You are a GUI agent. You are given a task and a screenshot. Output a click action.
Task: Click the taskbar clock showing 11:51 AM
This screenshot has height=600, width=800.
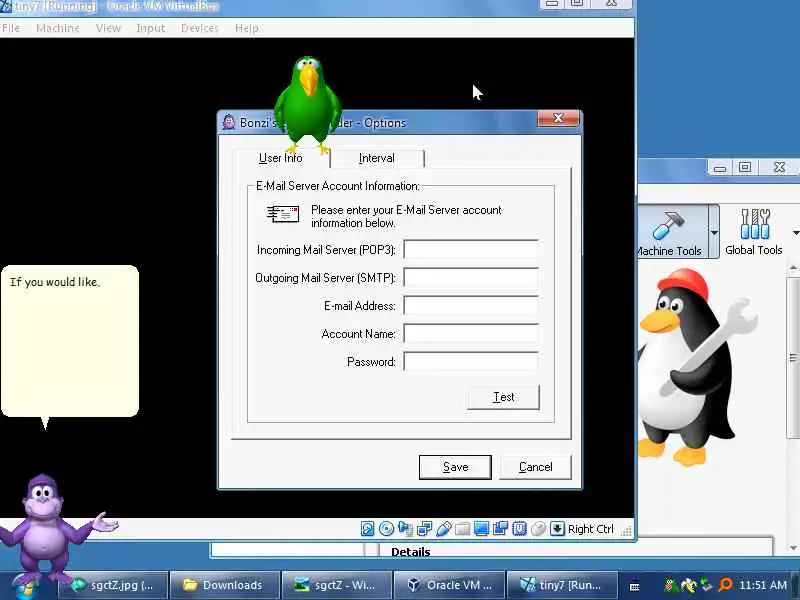tap(763, 585)
